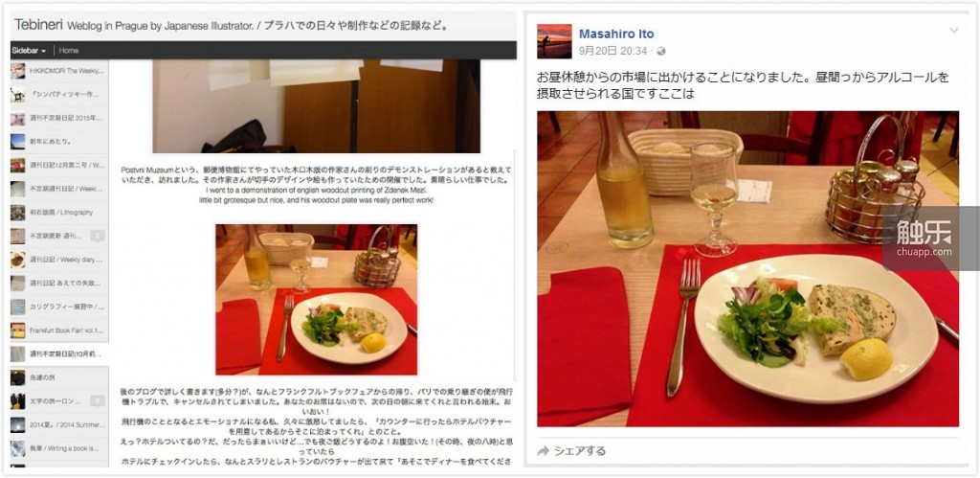980x478 pixels.
Task: Open the 2014夏 Summer post thumbnail
Action: [18, 424]
